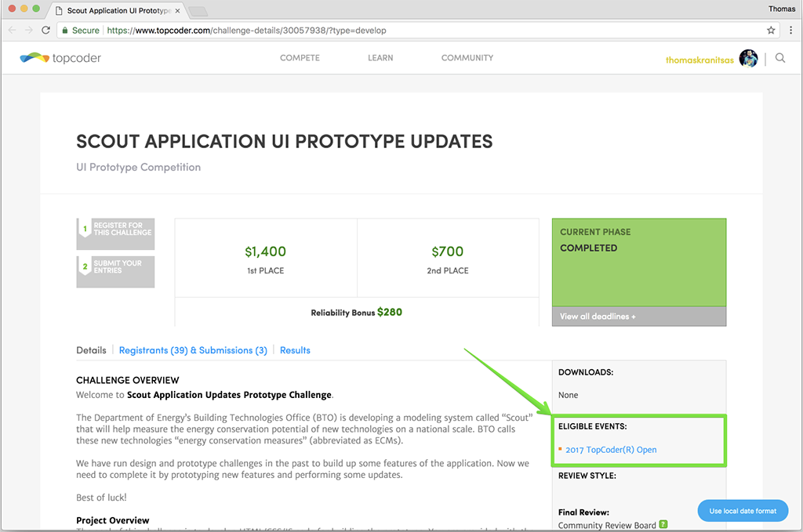Click thomaskranitsas profile avatar
Viewport: 803px width, 532px height.
point(748,58)
